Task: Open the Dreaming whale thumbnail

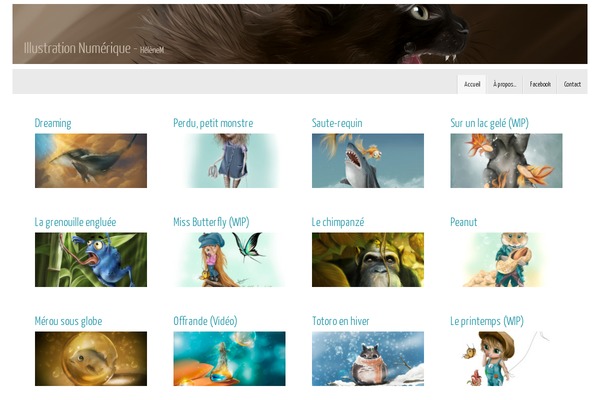Action: (91, 160)
